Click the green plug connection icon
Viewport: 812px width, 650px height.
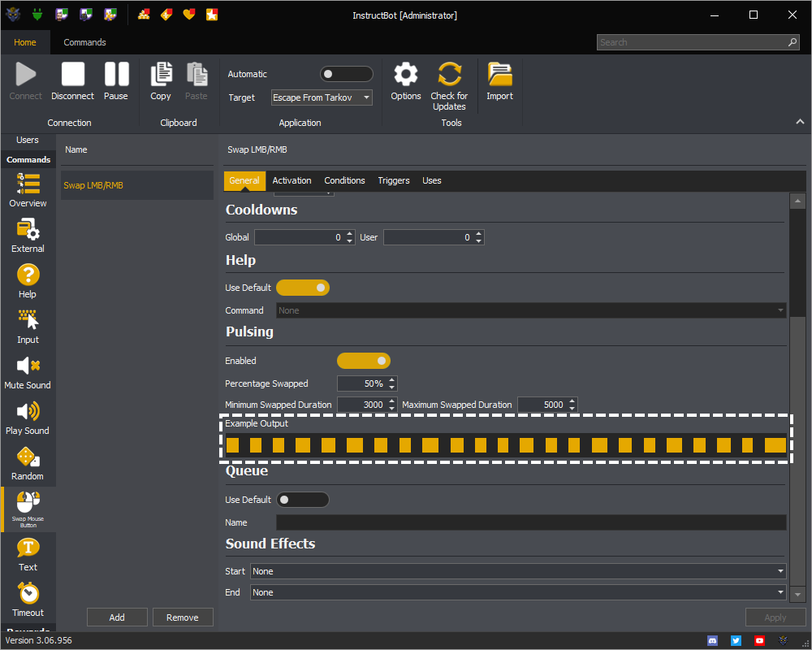37,15
